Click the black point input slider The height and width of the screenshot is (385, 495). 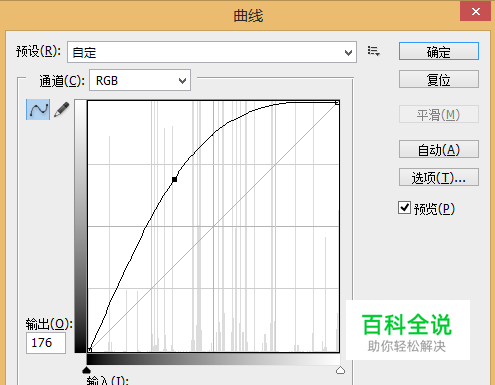pos(86,370)
